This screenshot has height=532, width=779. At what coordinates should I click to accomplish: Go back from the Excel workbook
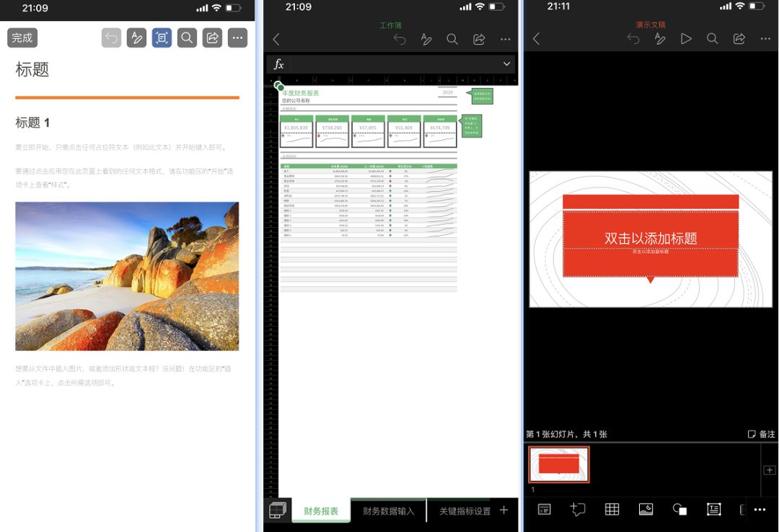(x=277, y=39)
